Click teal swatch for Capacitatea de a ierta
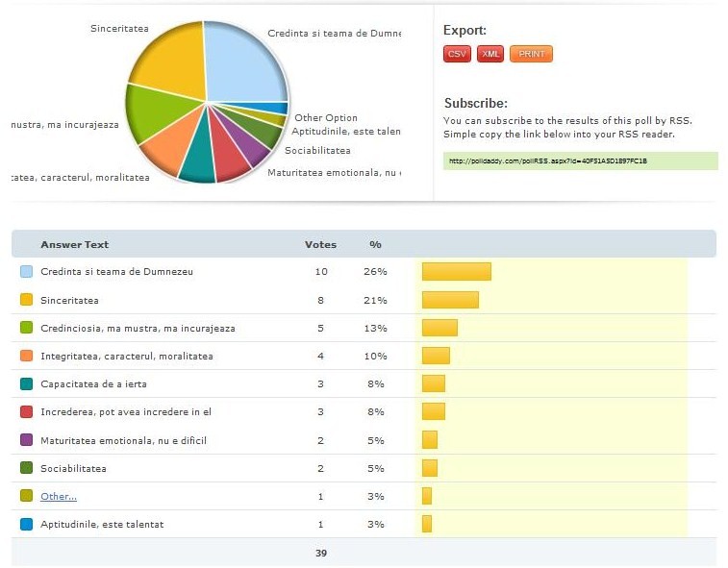The height and width of the screenshot is (568, 728). pyautogui.click(x=26, y=383)
